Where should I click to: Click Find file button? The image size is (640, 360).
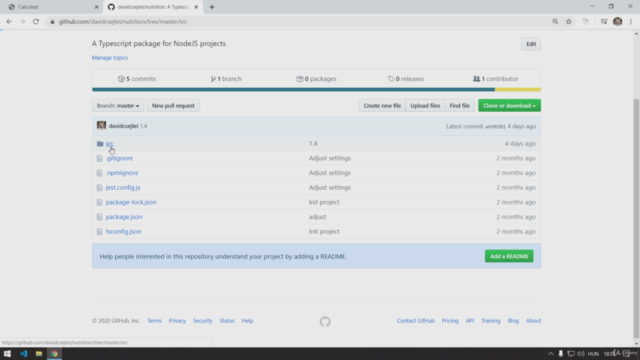(460, 106)
